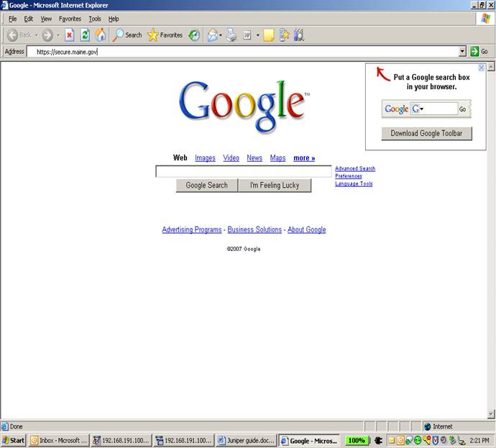Screen dimensions: 496x448
Task: Click the Google Search button
Action: pyautogui.click(x=206, y=186)
